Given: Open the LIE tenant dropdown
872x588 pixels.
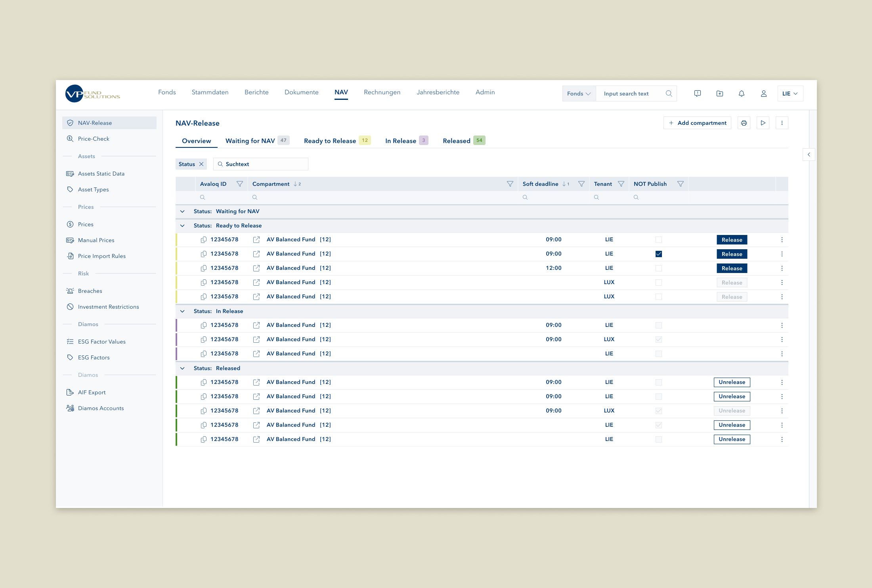Looking at the screenshot, I should point(790,94).
